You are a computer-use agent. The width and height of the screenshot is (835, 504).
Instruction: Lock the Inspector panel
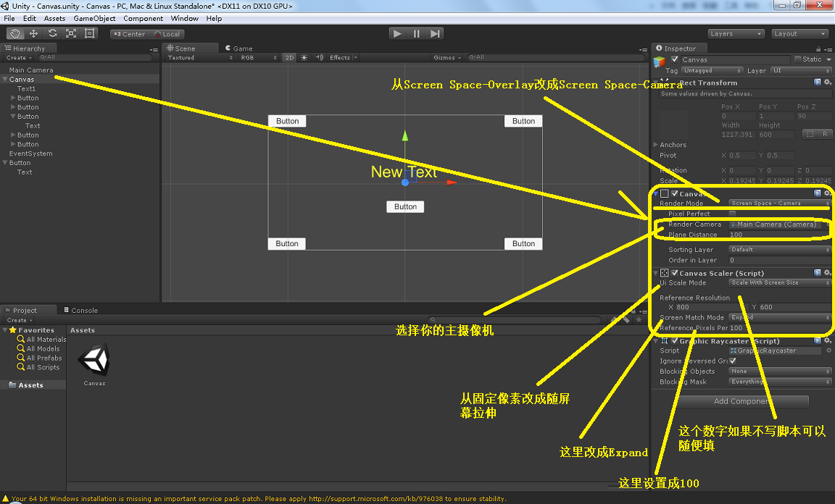818,49
